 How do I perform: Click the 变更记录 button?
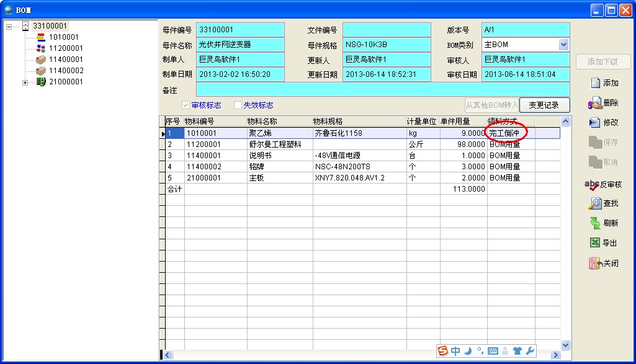point(544,105)
